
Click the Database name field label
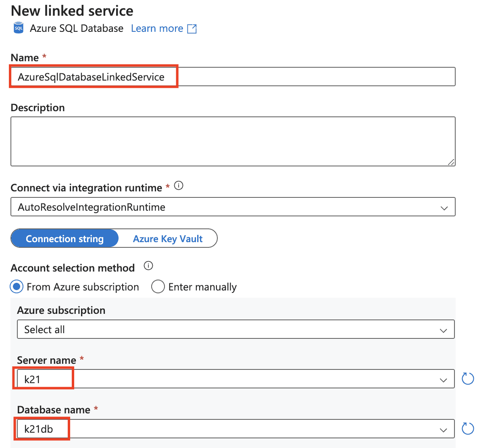54,410
